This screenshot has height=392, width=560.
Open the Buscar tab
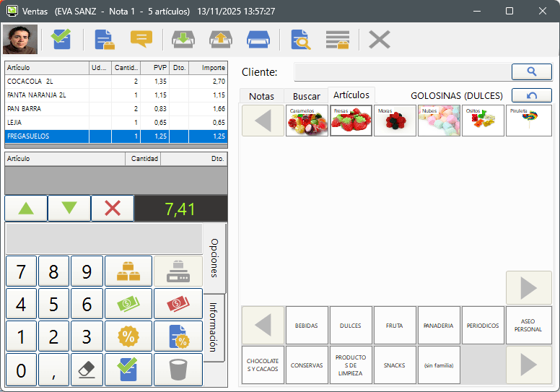(x=306, y=96)
